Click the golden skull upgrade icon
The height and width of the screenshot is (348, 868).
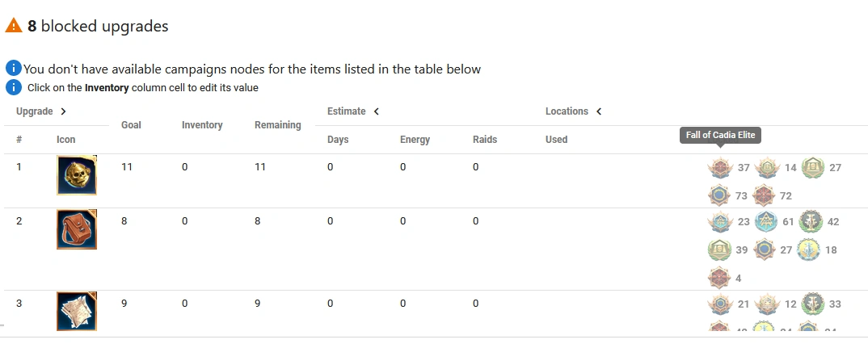tap(77, 175)
